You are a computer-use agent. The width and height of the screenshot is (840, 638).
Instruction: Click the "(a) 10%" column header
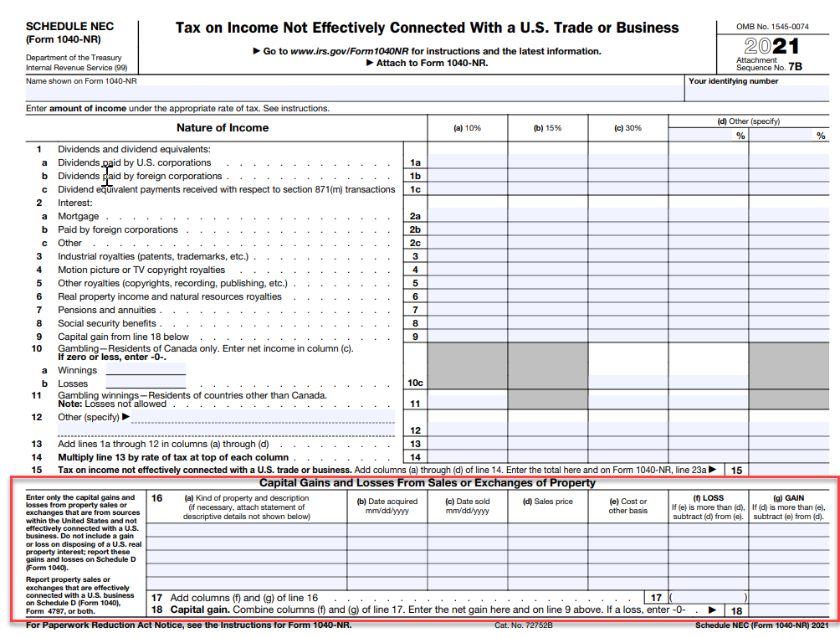pos(467,128)
